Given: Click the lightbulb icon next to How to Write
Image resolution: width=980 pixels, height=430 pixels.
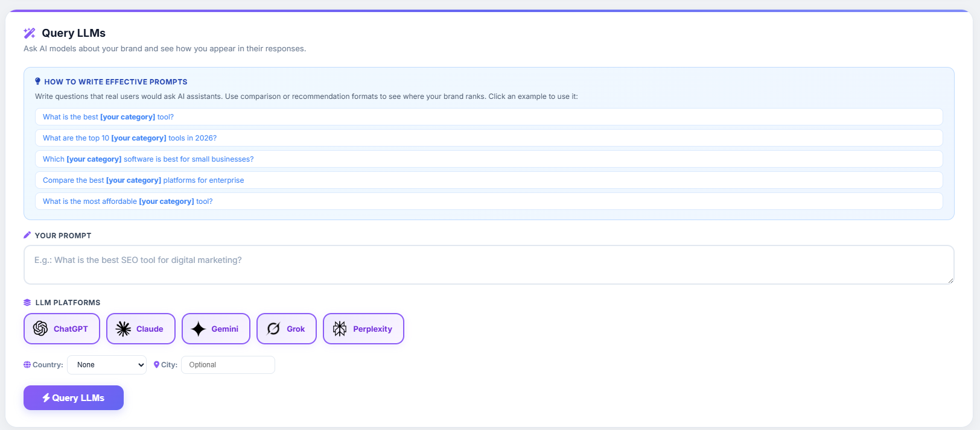Looking at the screenshot, I should pyautogui.click(x=38, y=81).
